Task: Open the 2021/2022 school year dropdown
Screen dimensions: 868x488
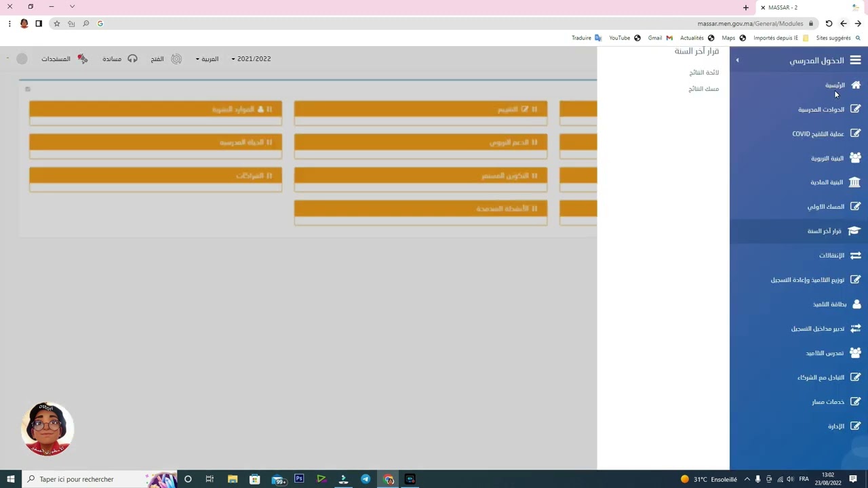Action: 251,59
